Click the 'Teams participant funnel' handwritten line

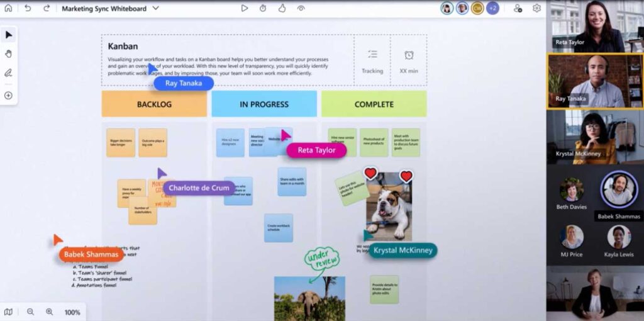click(103, 279)
